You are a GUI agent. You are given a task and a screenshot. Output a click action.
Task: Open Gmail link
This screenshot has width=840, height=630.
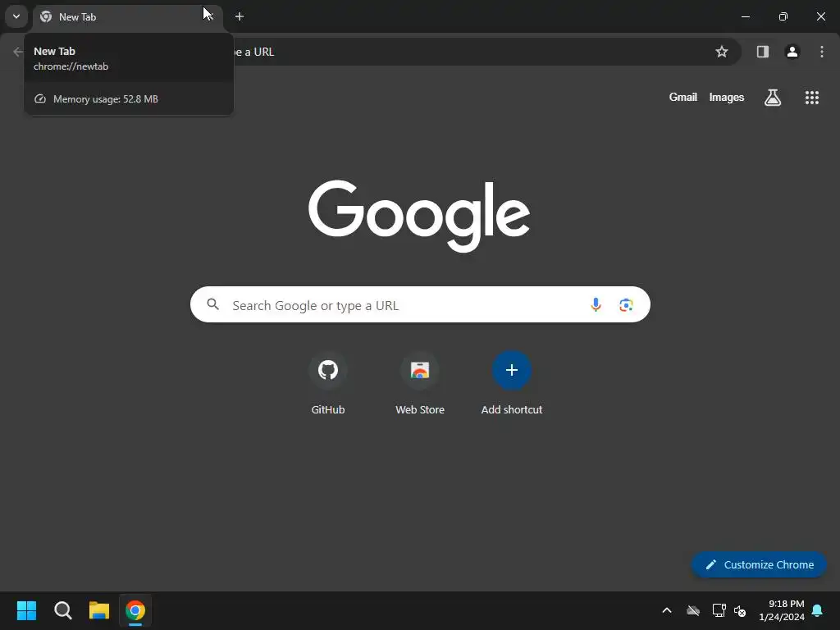point(682,97)
